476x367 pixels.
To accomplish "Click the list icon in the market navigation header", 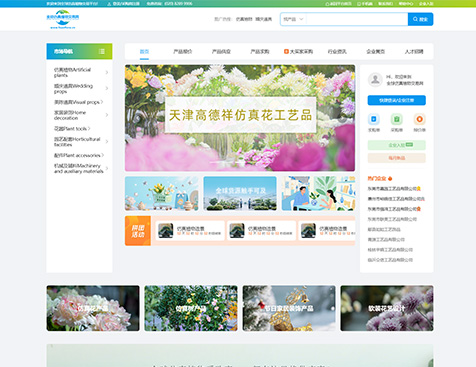I will (102, 51).
